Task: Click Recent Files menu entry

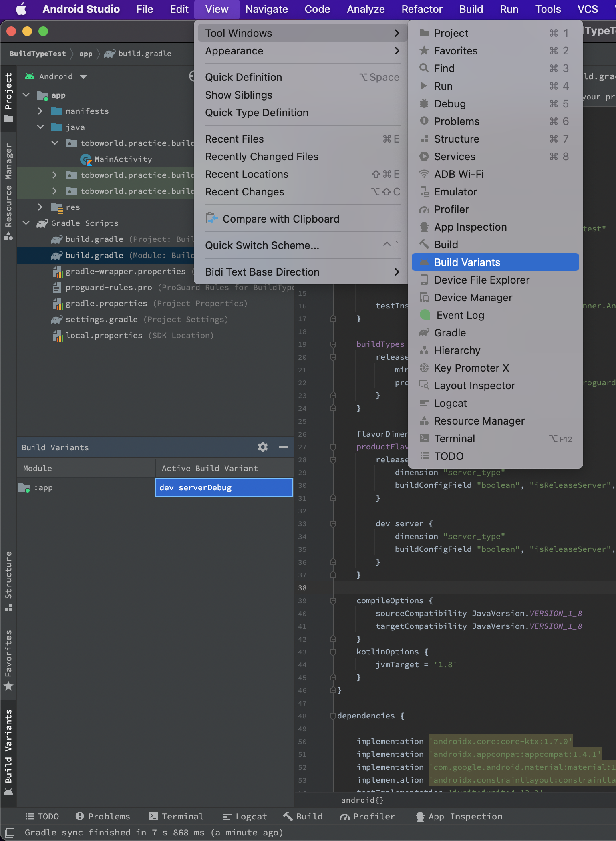Action: [302, 139]
